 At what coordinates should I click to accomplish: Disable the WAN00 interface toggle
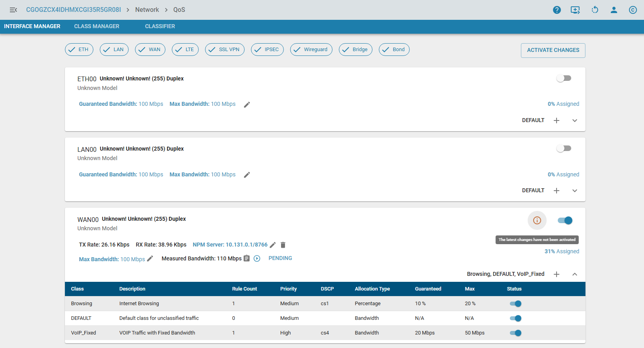(x=565, y=220)
